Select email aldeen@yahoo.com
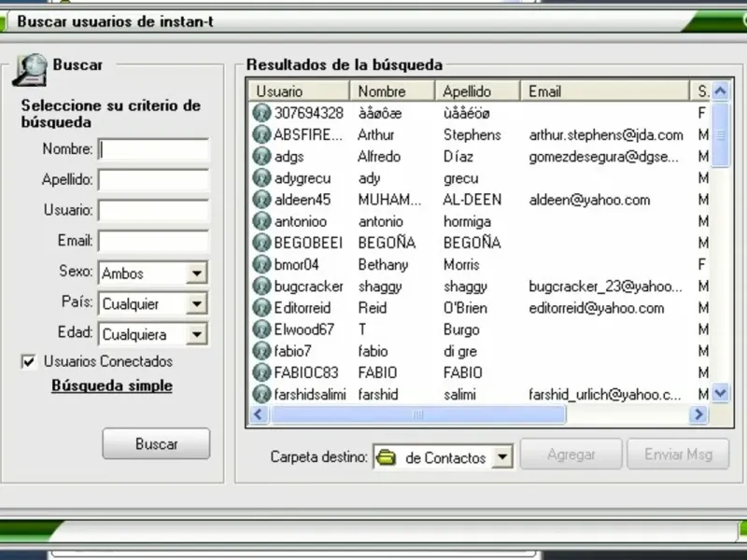The height and width of the screenshot is (560, 747). (589, 200)
